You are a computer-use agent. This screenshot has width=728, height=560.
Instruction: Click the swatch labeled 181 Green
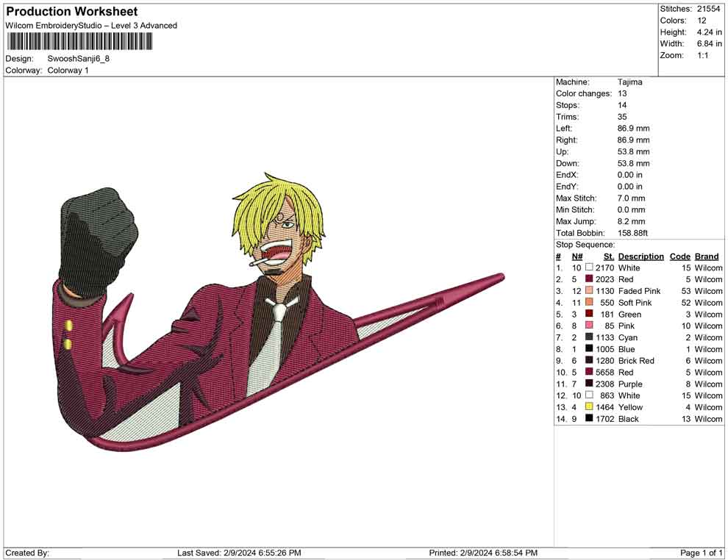point(589,314)
